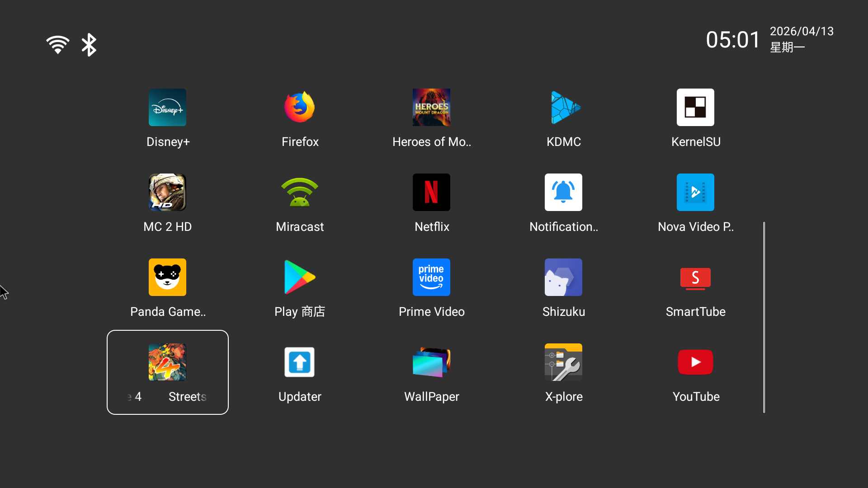Select the "Play 商店" label
This screenshot has height=488, width=868.
point(300,312)
